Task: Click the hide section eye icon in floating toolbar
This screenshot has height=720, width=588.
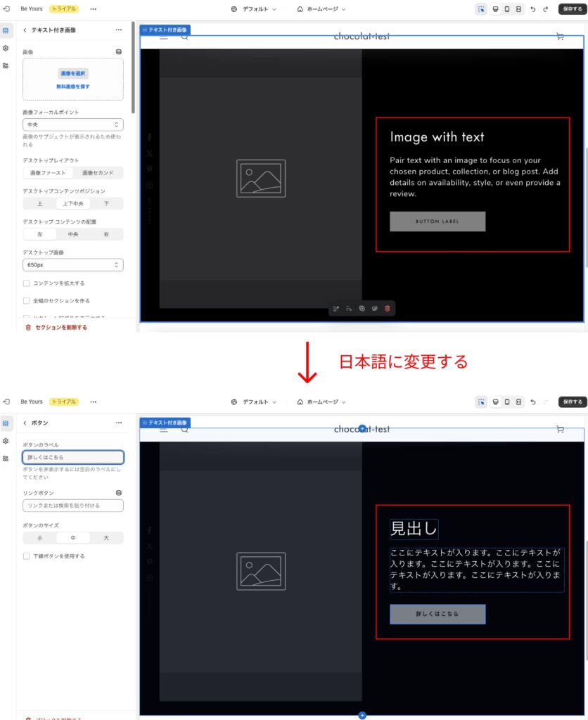Action: pos(374,308)
